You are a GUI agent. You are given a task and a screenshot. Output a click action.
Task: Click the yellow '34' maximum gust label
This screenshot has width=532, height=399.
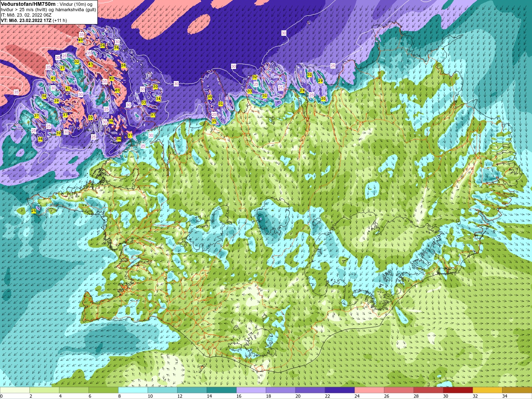click(x=158, y=99)
